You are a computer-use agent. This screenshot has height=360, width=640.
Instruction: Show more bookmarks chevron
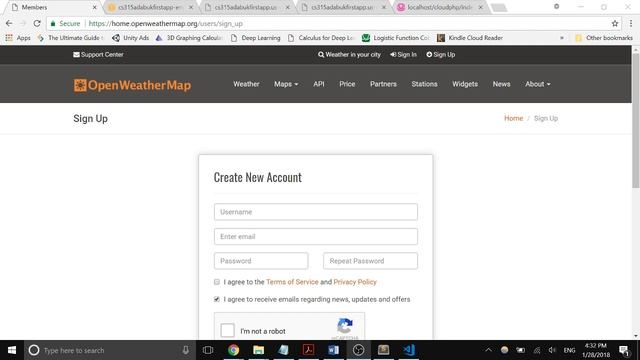[562, 38]
